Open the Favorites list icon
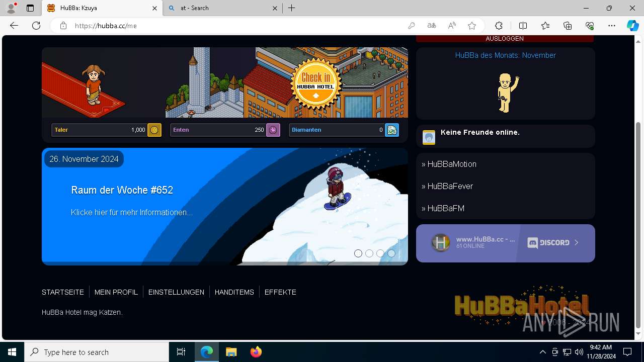Viewport: 644px width, 362px height. 545,26
